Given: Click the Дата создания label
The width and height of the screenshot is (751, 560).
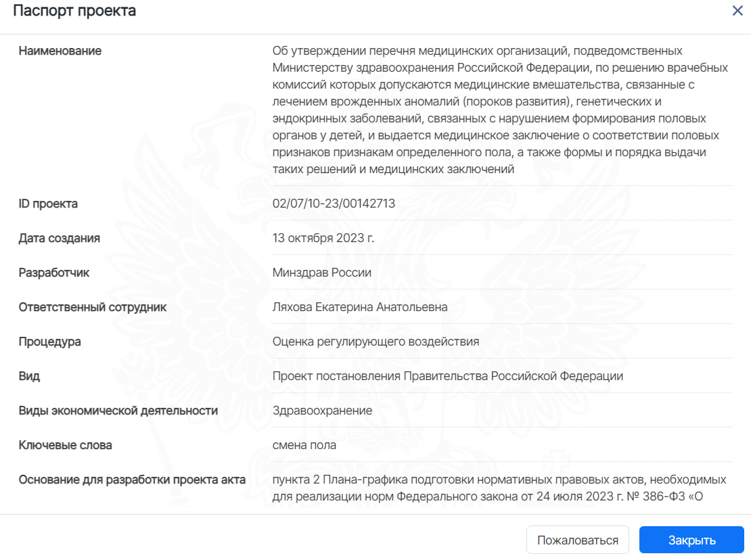Looking at the screenshot, I should [60, 238].
